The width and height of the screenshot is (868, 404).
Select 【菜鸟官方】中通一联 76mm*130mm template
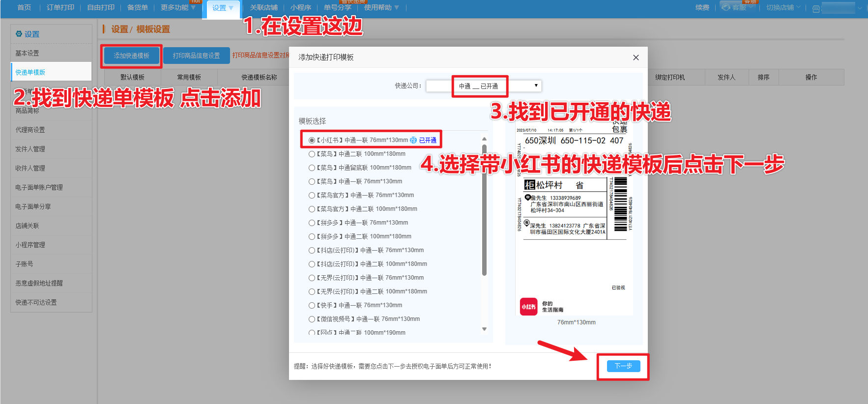312,195
